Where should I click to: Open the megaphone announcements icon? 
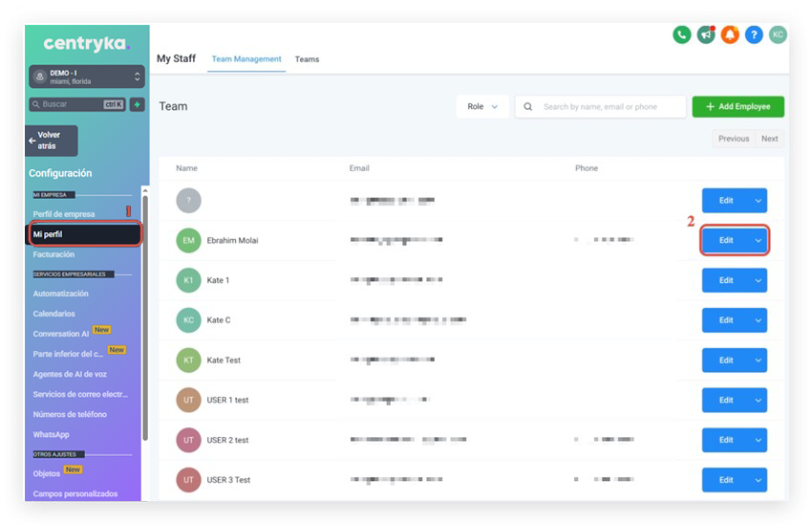[706, 34]
